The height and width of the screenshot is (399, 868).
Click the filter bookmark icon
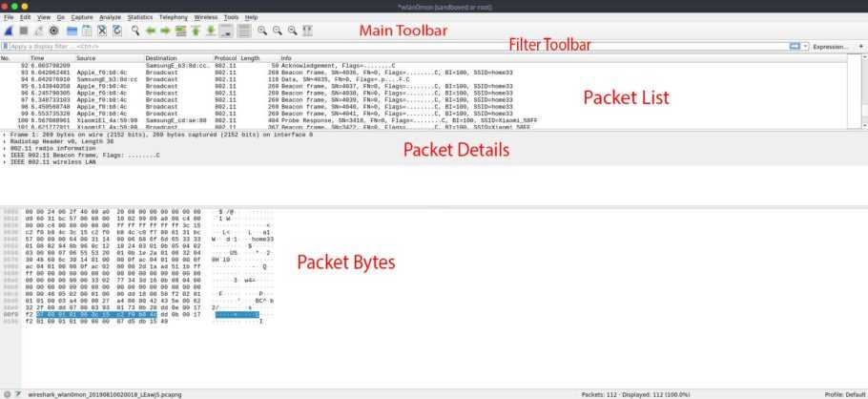5,47
